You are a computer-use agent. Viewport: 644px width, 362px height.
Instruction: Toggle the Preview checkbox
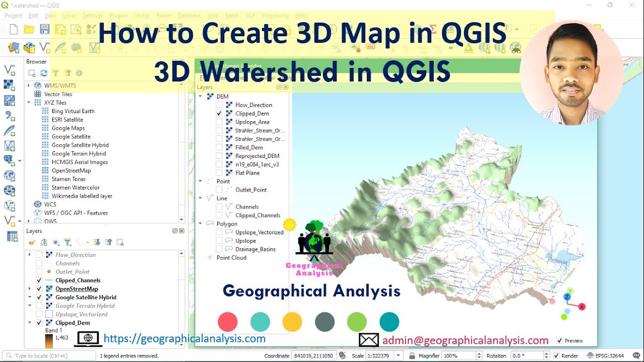point(560,341)
